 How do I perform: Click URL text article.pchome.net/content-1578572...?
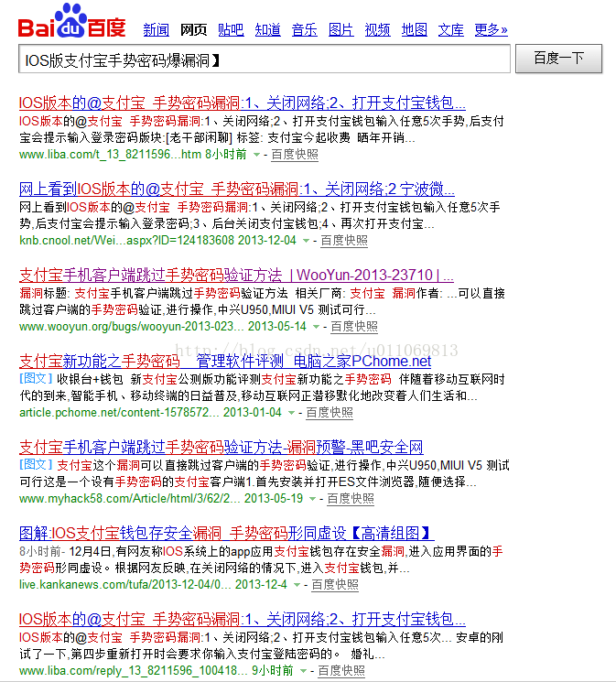119,412
